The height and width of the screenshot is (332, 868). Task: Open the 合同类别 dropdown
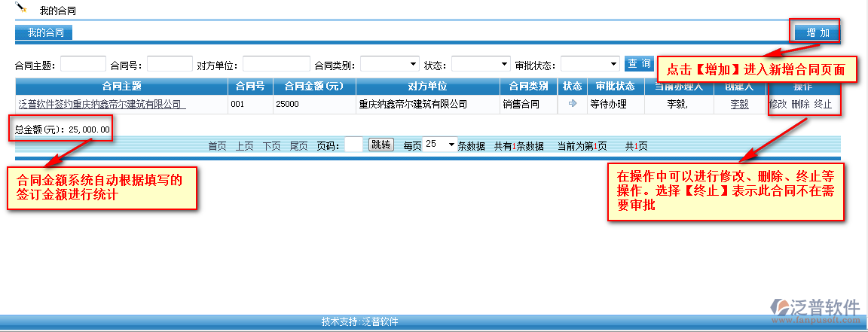pos(390,64)
